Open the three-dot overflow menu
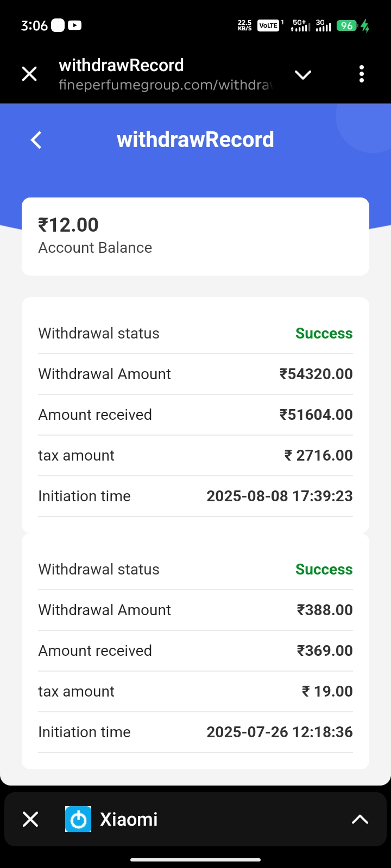 (362, 74)
